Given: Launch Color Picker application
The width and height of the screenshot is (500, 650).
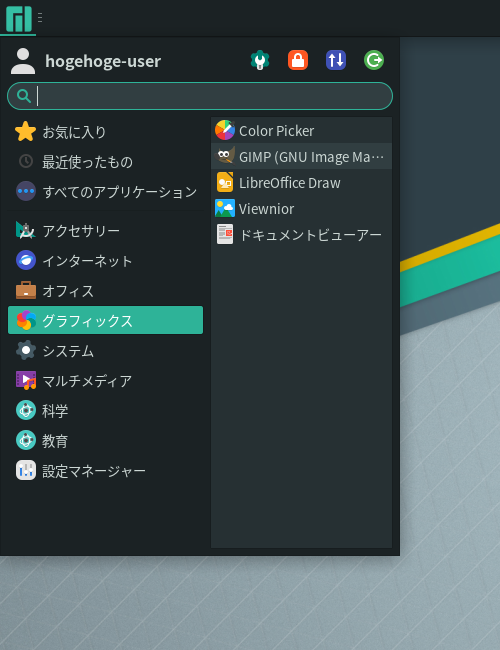Looking at the screenshot, I should (301, 131).
